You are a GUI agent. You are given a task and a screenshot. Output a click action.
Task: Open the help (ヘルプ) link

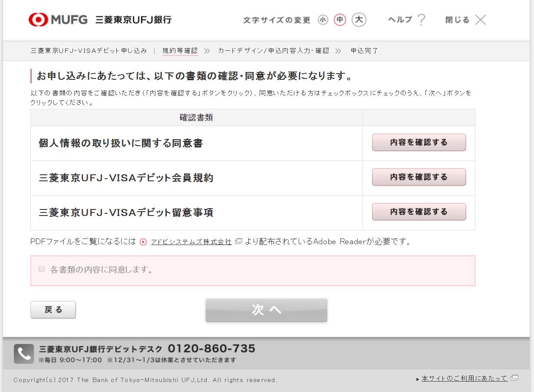(400, 20)
